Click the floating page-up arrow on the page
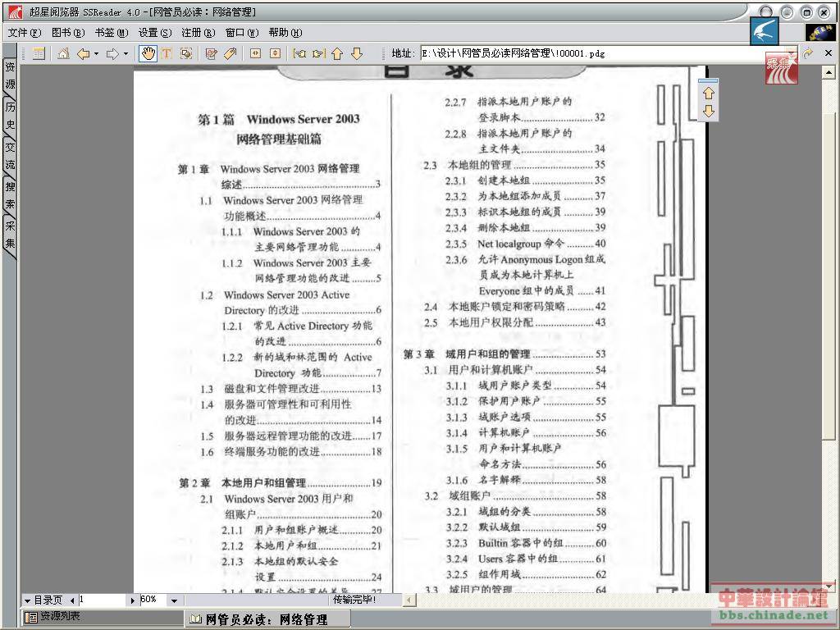The height and width of the screenshot is (630, 840). (x=708, y=94)
